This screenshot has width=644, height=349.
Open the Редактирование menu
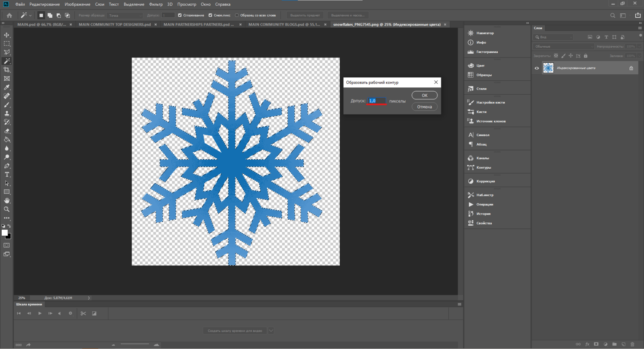pyautogui.click(x=45, y=4)
